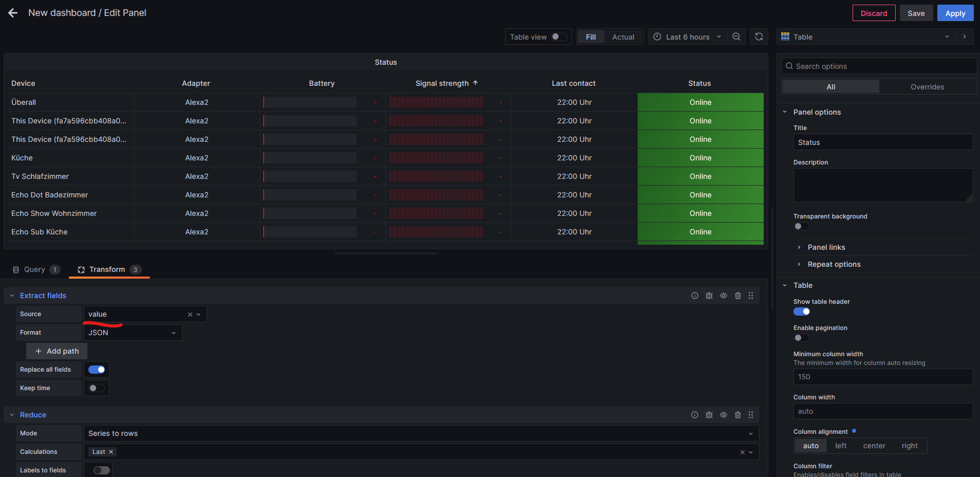The height and width of the screenshot is (477, 980).
Task: Click the Column width input field
Action: 883,411
